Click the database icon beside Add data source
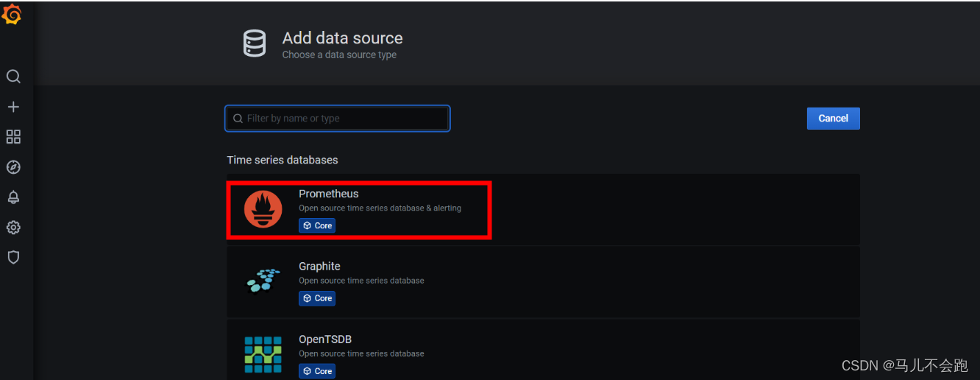980x380 pixels. tap(255, 43)
